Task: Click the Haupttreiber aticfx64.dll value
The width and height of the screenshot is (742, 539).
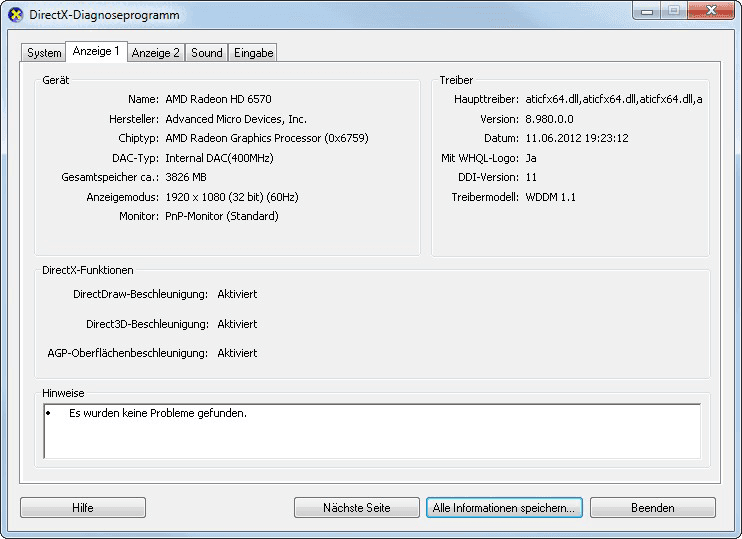Action: click(614, 99)
